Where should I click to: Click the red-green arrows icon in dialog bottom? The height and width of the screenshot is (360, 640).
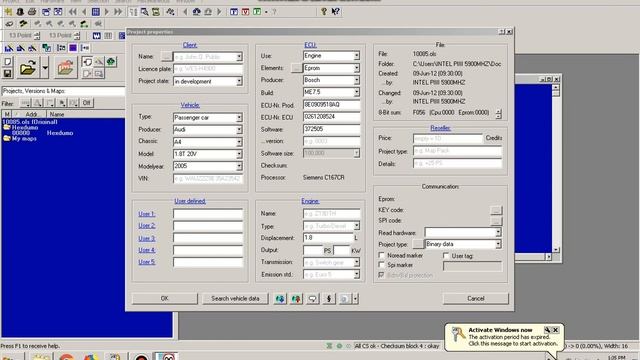[296, 299]
